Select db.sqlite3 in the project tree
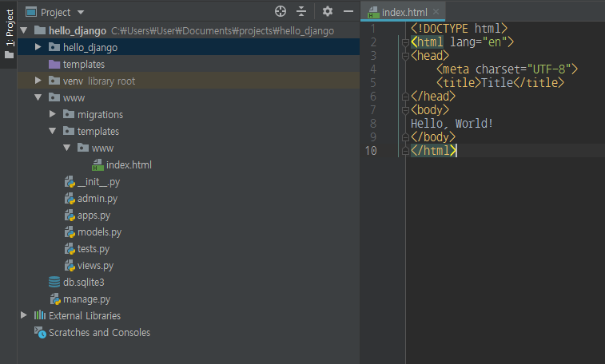This screenshot has height=364, width=605. click(84, 283)
